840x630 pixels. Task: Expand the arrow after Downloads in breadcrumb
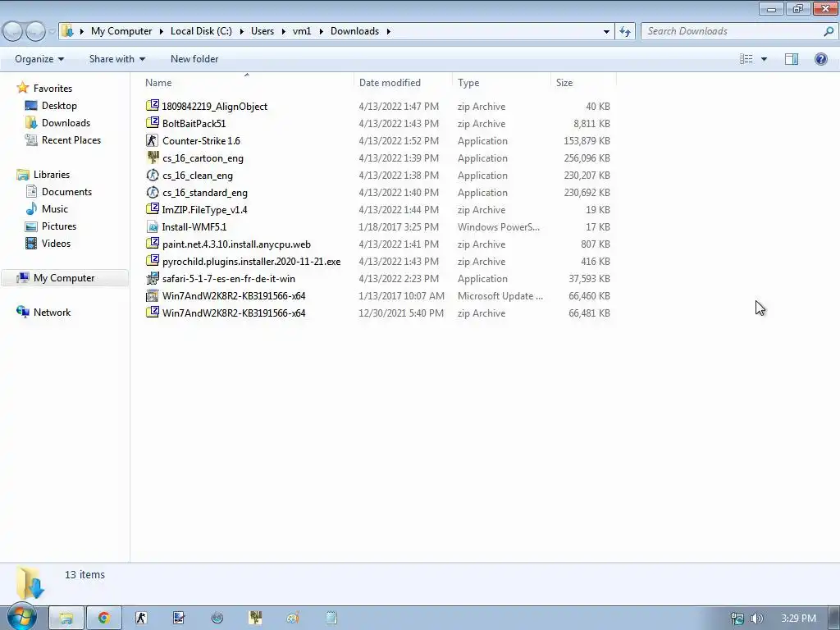click(x=388, y=31)
